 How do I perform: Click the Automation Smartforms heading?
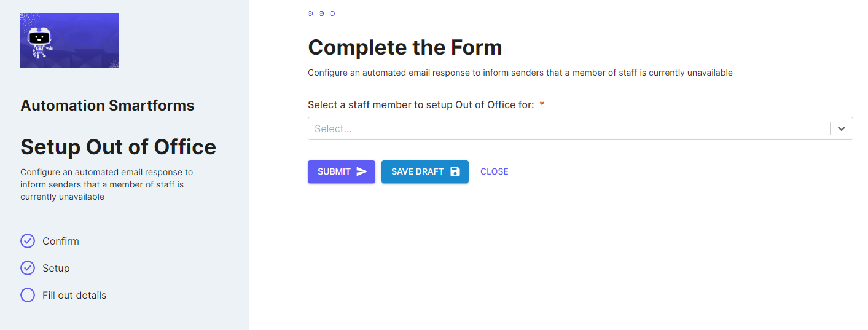pos(108,106)
